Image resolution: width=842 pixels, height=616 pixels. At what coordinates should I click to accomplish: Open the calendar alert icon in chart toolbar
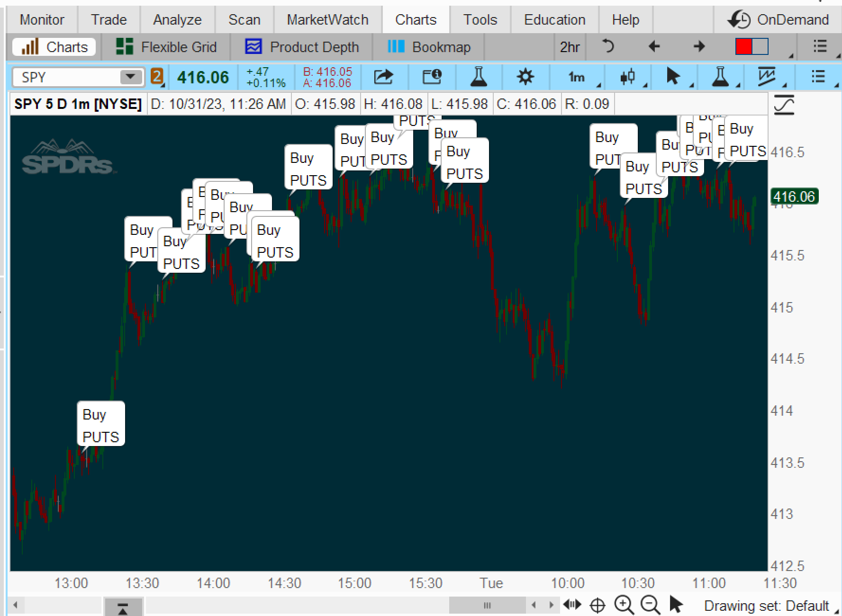tap(432, 77)
